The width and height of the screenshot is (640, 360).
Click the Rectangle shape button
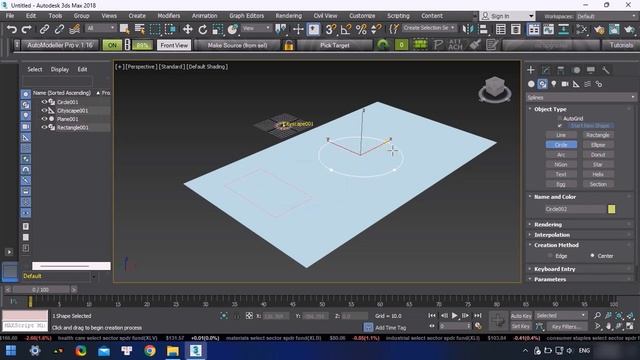(x=598, y=135)
